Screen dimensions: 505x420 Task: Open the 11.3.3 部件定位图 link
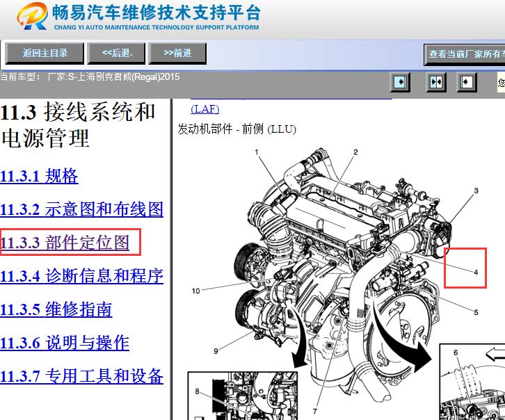point(65,243)
